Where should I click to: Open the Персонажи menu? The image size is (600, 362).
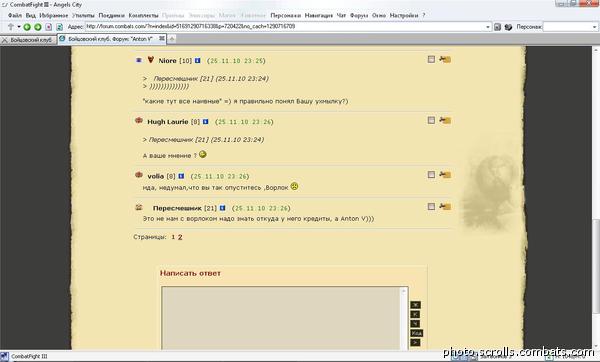tap(285, 16)
